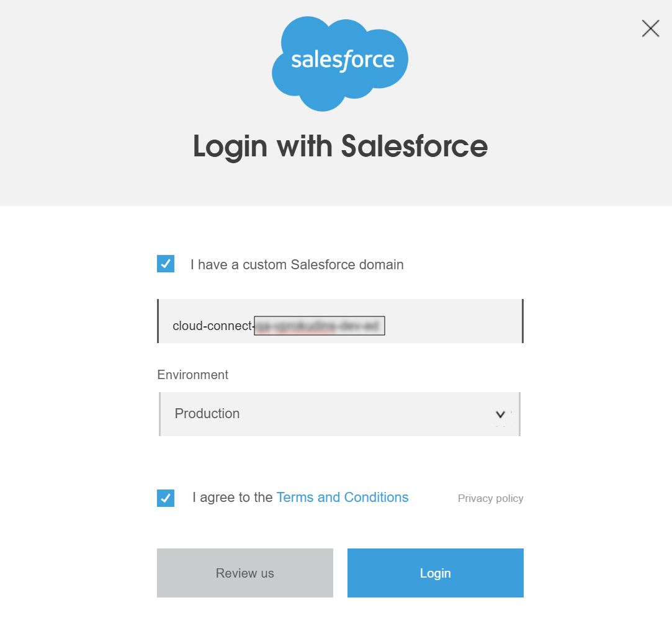
Task: Select the blurred portion of the domain
Action: [320, 326]
